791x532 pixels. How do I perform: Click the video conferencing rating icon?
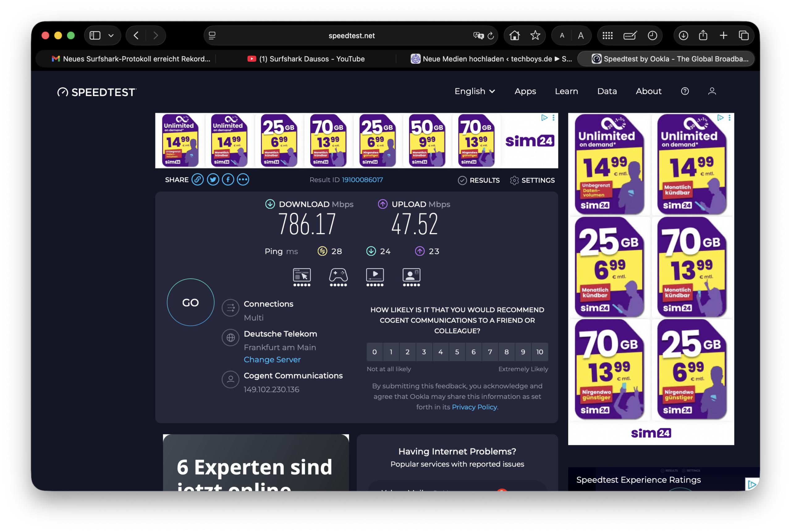(411, 277)
